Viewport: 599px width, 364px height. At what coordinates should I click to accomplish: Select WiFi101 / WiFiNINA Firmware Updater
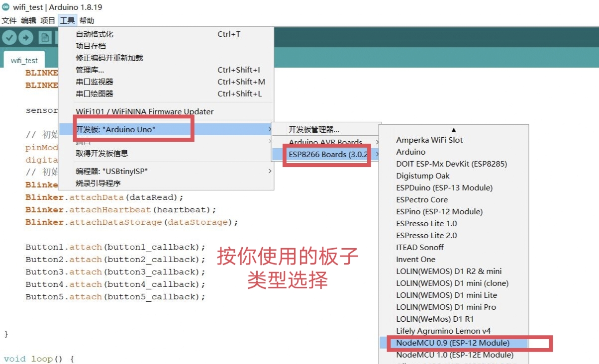coord(166,111)
